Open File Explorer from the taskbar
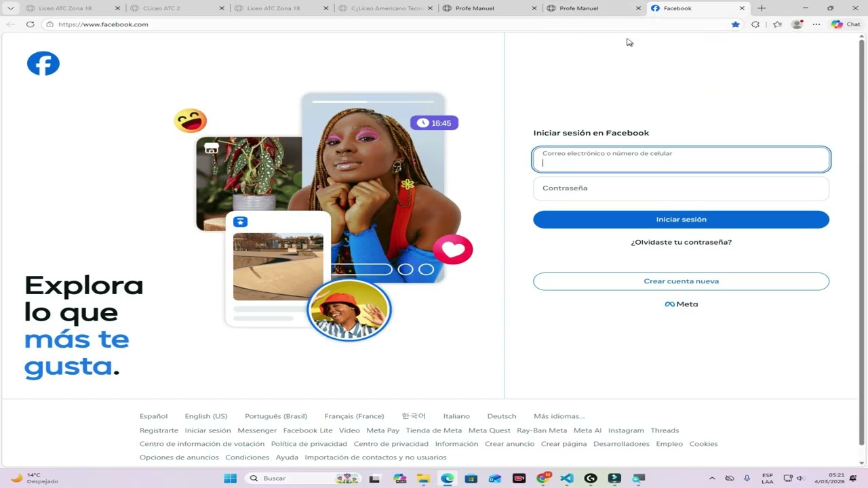Image resolution: width=868 pixels, height=488 pixels. tap(424, 479)
